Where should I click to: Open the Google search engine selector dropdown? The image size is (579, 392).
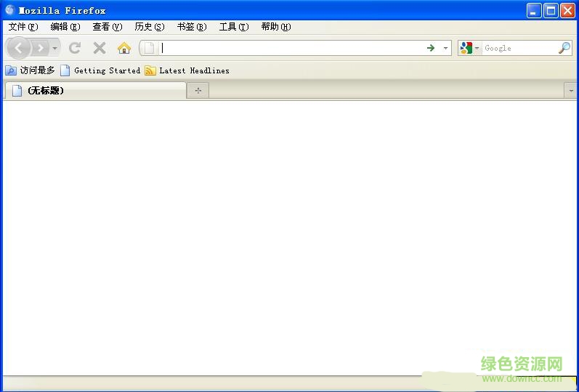(469, 48)
